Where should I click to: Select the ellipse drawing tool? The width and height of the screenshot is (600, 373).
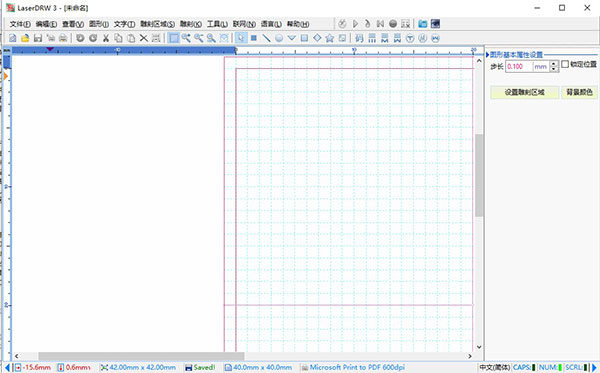(x=279, y=38)
